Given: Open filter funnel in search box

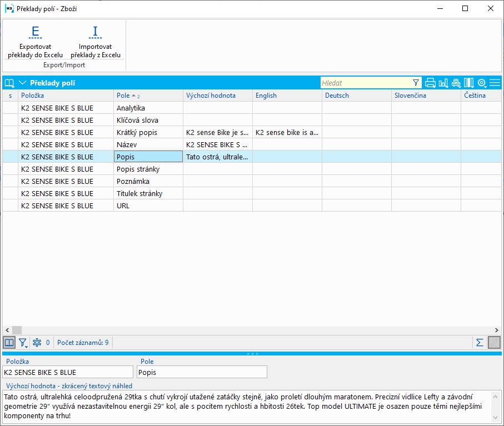Looking at the screenshot, I should coord(416,83).
